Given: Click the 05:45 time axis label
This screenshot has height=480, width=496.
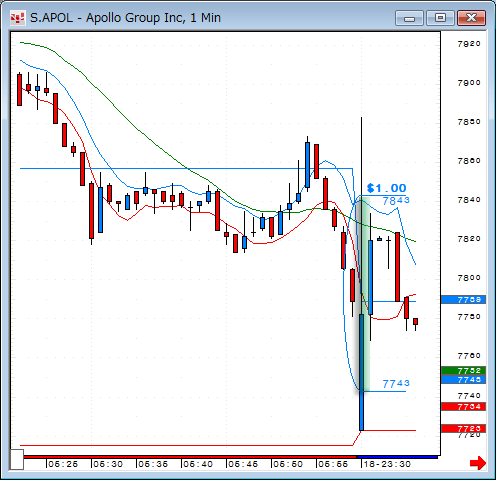Looking at the screenshot, I should point(243,464).
